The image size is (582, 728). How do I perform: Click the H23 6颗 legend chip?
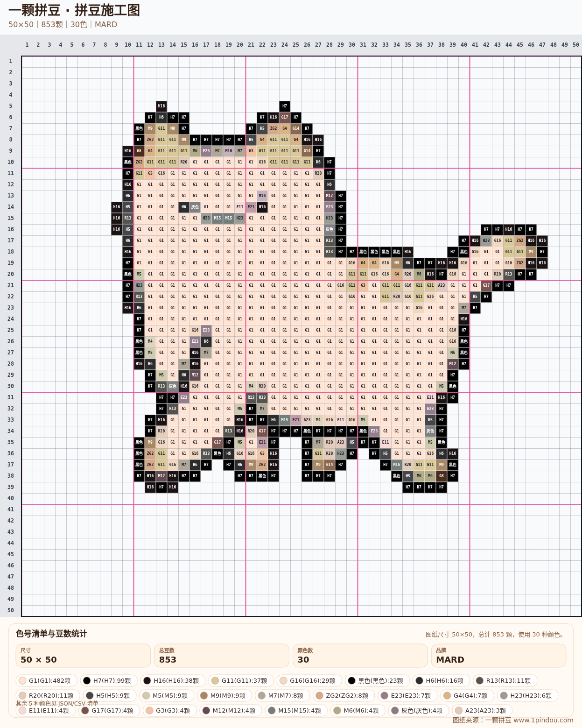[527, 695]
